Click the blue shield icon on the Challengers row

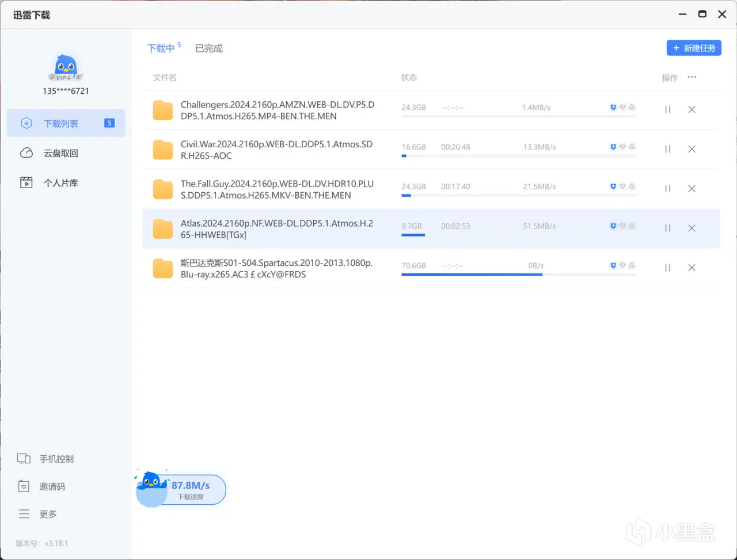coord(613,107)
